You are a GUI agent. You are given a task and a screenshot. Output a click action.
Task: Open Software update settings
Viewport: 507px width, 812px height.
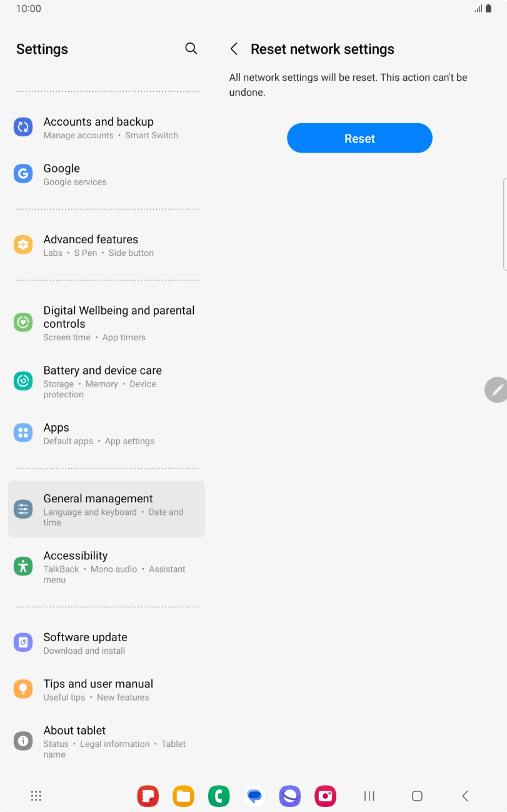click(x=106, y=643)
